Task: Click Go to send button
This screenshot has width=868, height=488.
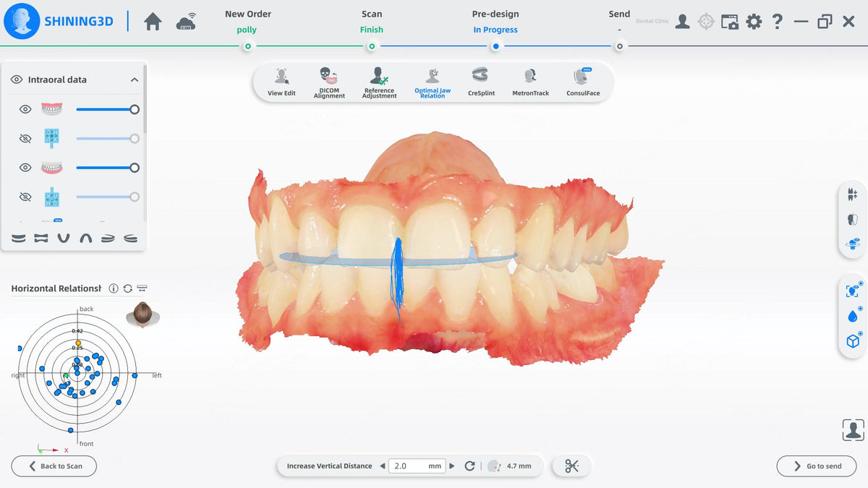Action: pyautogui.click(x=817, y=466)
